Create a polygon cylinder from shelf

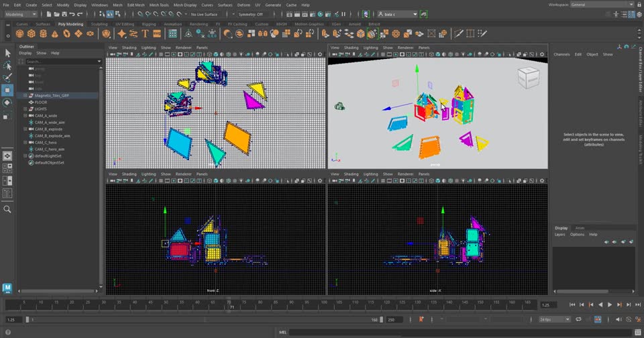[x=43, y=34]
